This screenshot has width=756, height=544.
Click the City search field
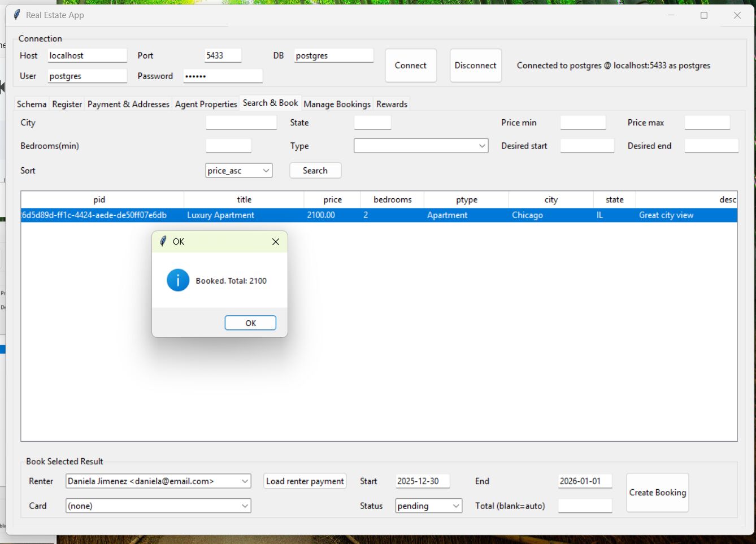pos(241,123)
